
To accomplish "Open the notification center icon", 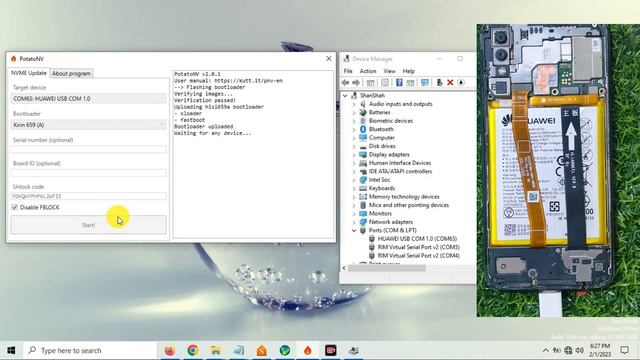I will [x=624, y=350].
